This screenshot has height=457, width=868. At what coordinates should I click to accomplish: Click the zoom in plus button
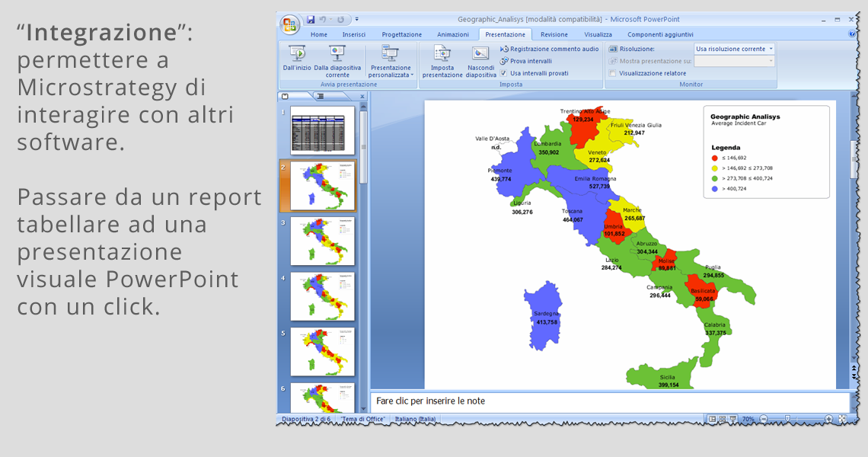point(828,419)
